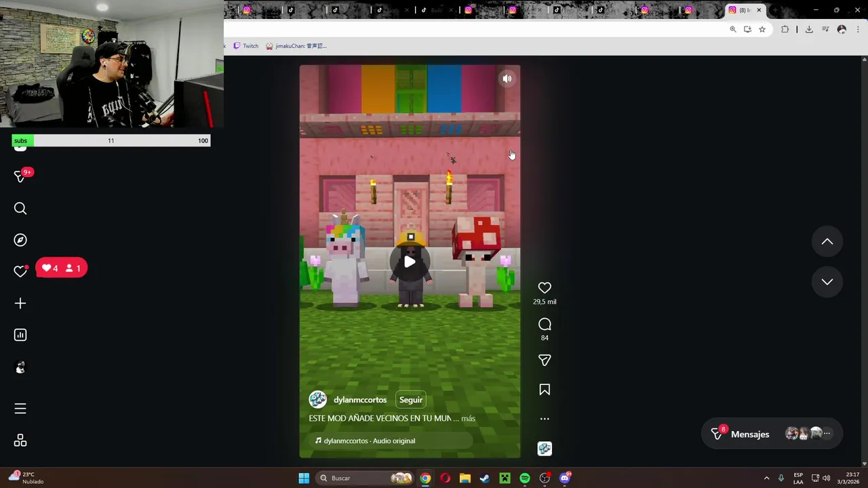Open Chrome downloads icon

click(x=809, y=30)
